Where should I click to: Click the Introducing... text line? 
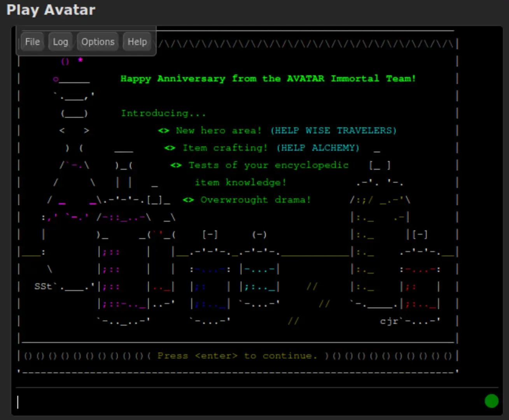163,113
